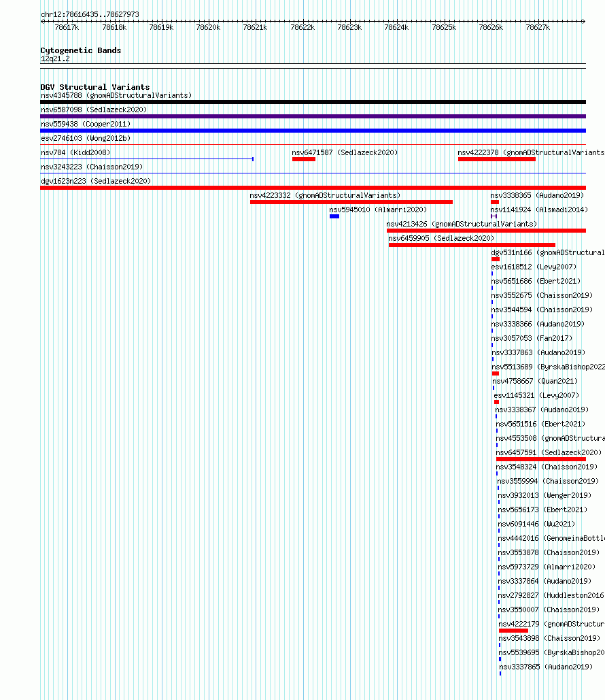Open nsv784 (Kidd2008) variant label

click(x=75, y=152)
